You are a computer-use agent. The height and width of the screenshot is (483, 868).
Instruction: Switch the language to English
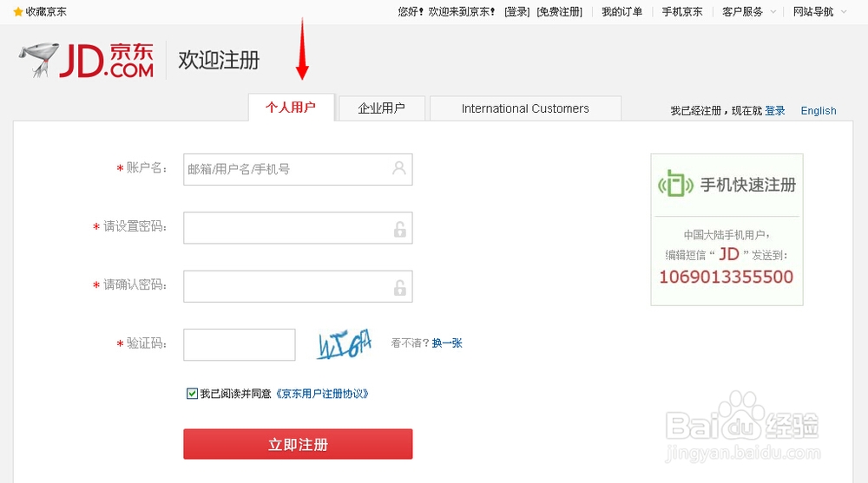[819, 111]
